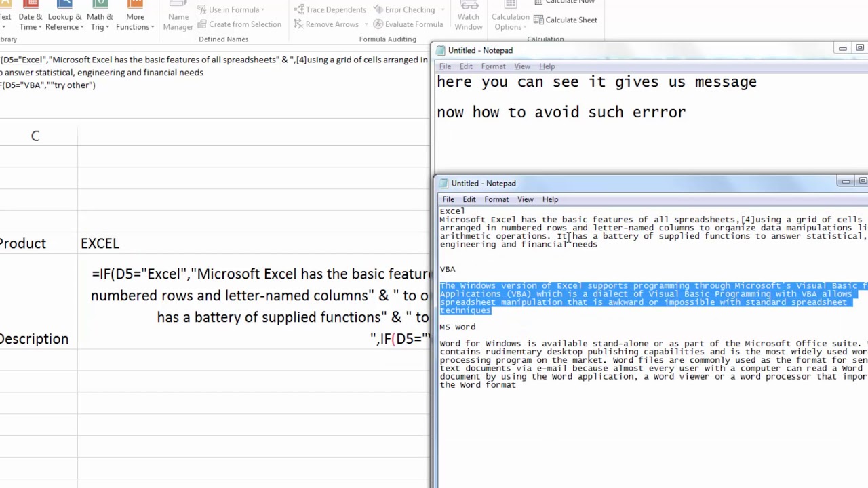
Task: Open Remove Arrows dropdown arrow
Action: point(366,24)
